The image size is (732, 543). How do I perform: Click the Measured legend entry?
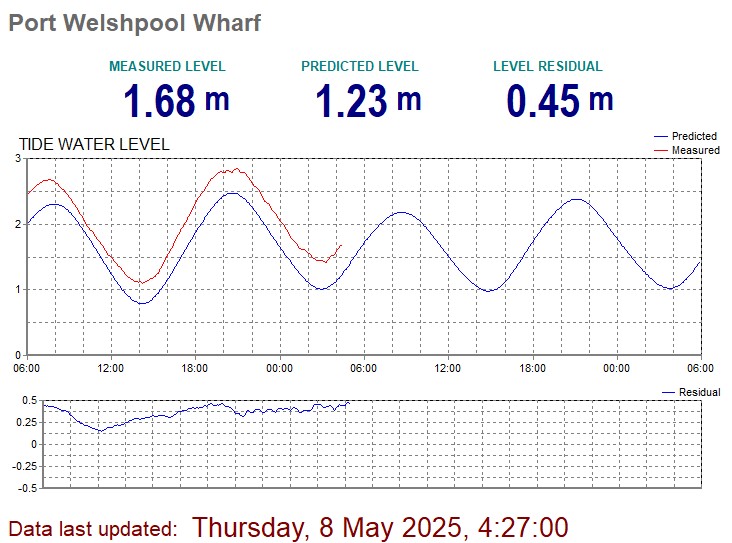[x=695, y=150]
